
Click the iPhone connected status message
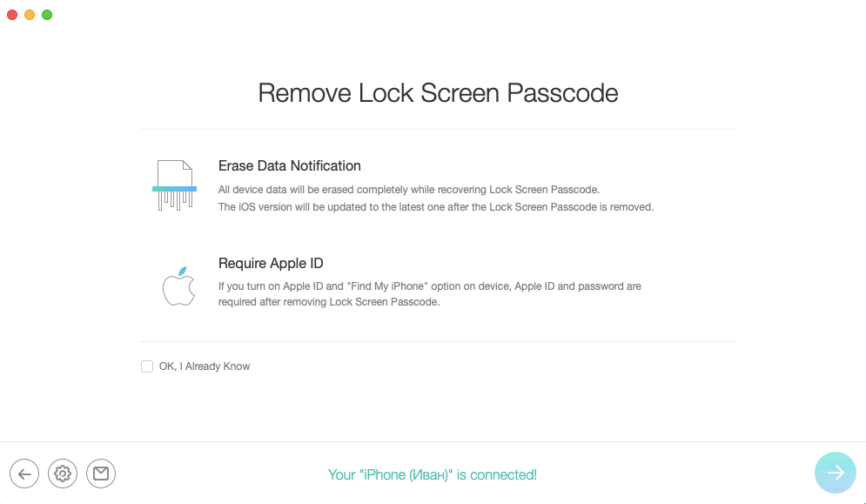(x=432, y=474)
